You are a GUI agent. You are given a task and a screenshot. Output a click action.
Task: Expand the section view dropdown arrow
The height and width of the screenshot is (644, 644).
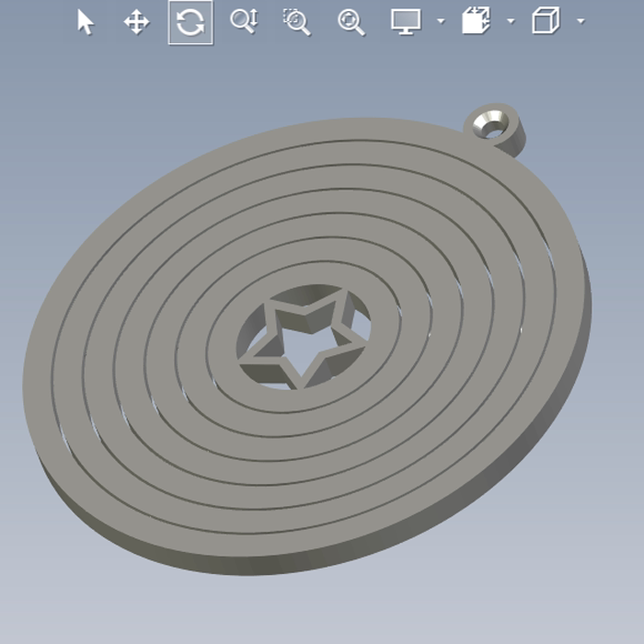point(511,20)
